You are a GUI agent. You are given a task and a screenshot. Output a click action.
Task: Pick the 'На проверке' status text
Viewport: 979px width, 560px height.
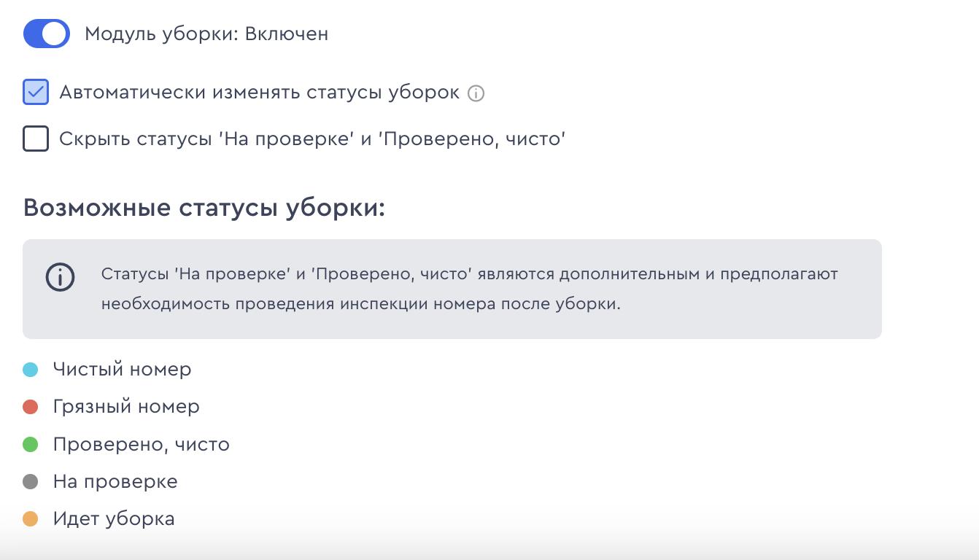point(115,482)
